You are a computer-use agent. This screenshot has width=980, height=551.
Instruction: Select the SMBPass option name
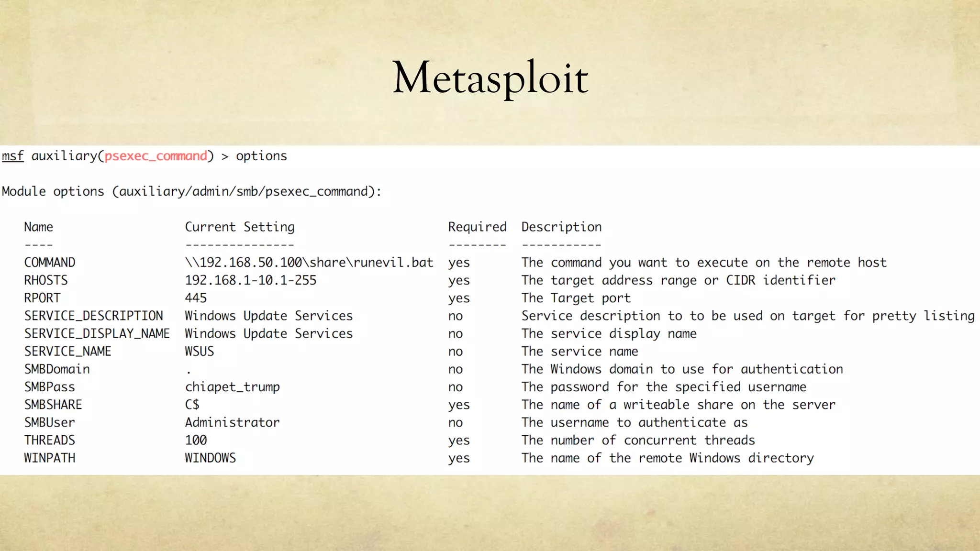(50, 387)
